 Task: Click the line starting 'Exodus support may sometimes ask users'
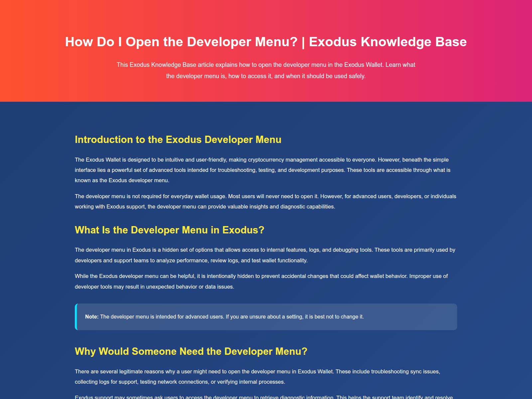point(264,397)
